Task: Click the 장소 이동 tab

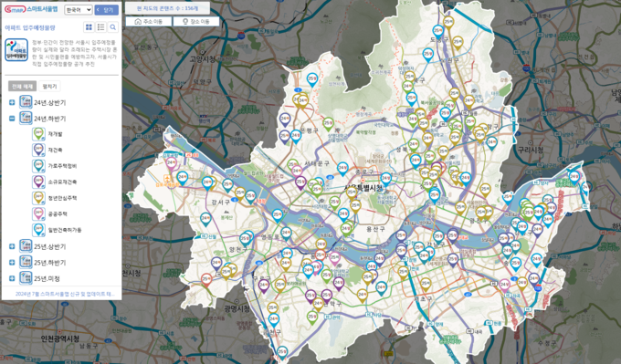Action: [x=196, y=21]
